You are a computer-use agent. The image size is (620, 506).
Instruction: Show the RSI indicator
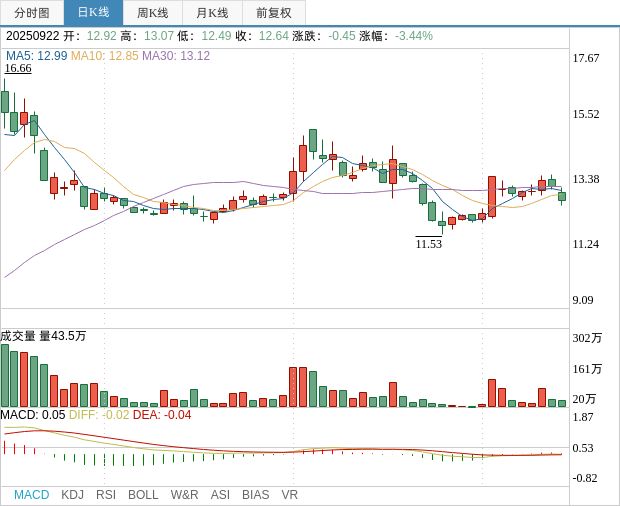(x=106, y=494)
